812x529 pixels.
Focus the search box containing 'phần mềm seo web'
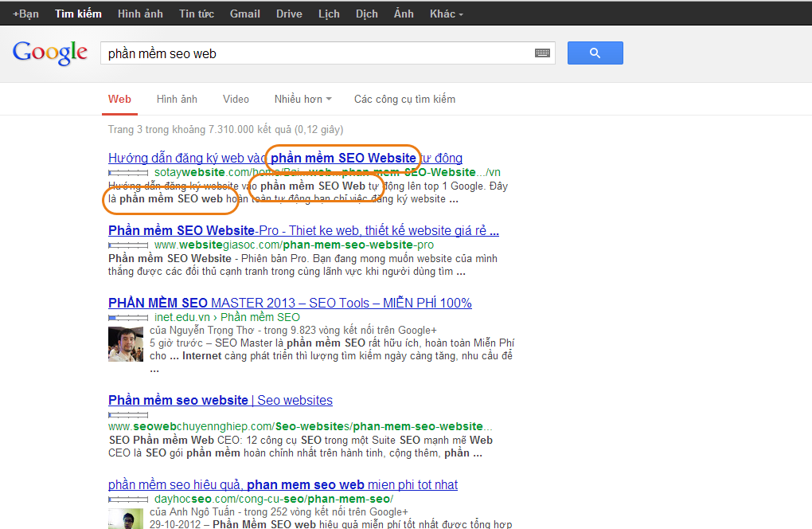point(327,53)
